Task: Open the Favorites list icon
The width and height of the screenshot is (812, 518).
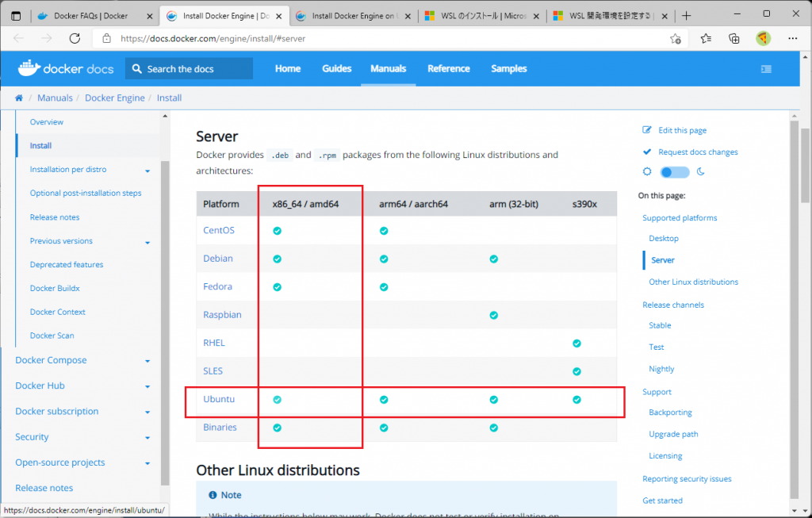Action: click(706, 38)
